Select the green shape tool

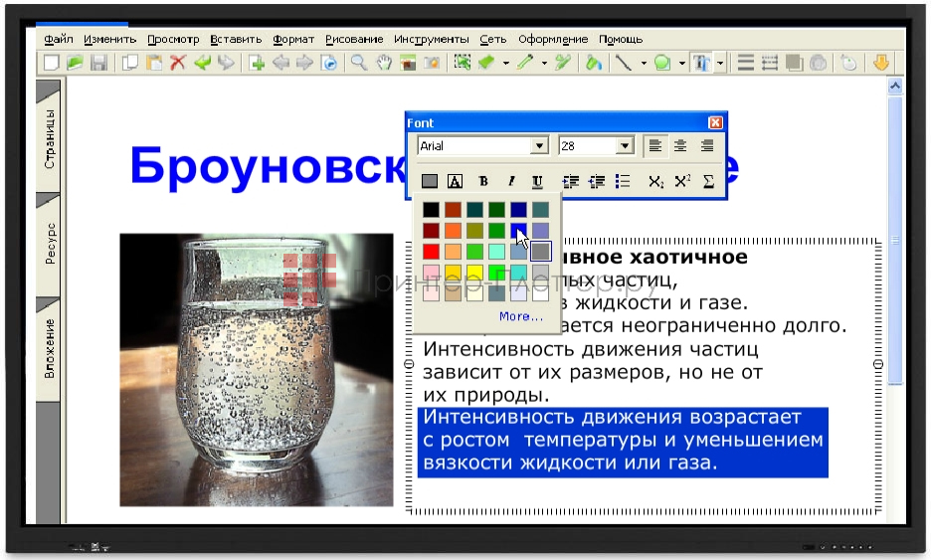coord(662,63)
